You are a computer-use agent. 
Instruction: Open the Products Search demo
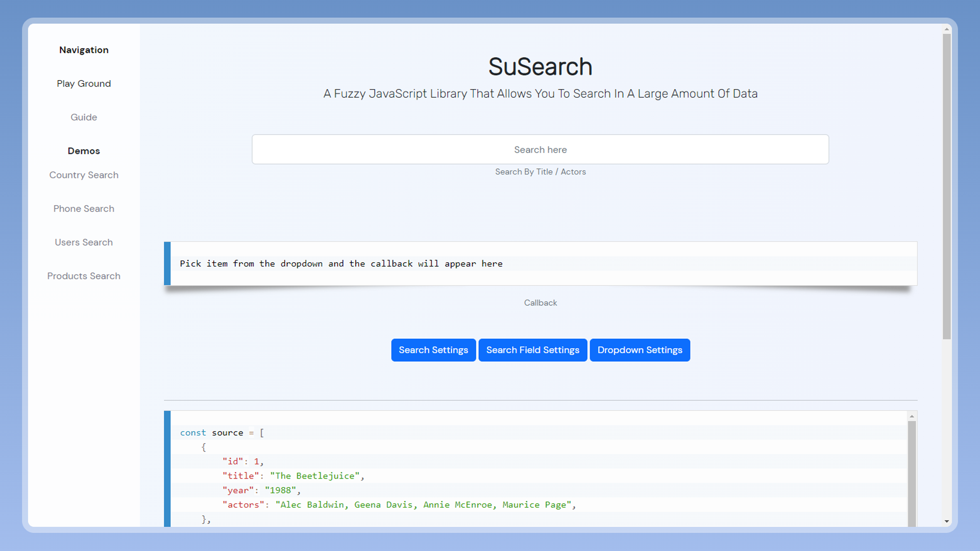point(84,276)
